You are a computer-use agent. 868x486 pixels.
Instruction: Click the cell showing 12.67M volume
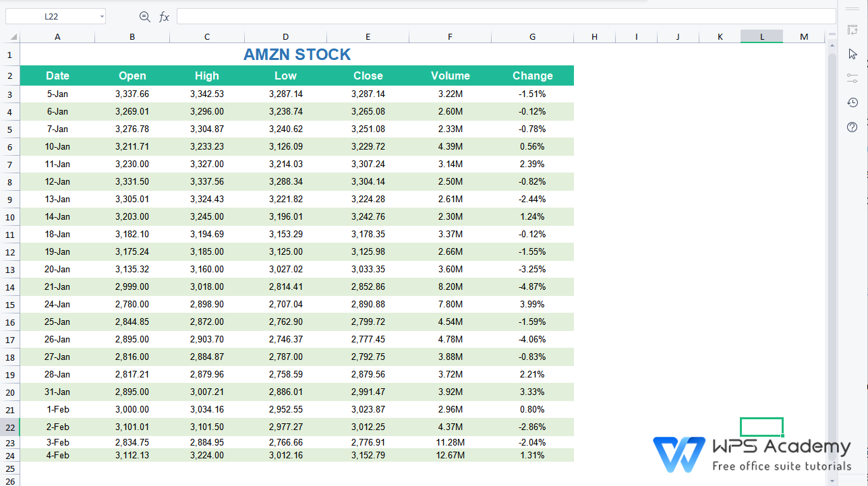(x=450, y=455)
